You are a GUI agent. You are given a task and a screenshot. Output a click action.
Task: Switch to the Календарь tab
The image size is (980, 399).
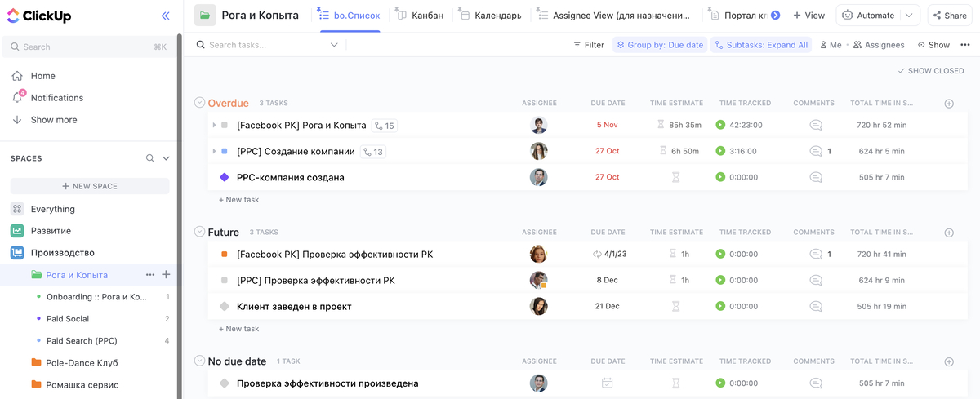click(489, 16)
